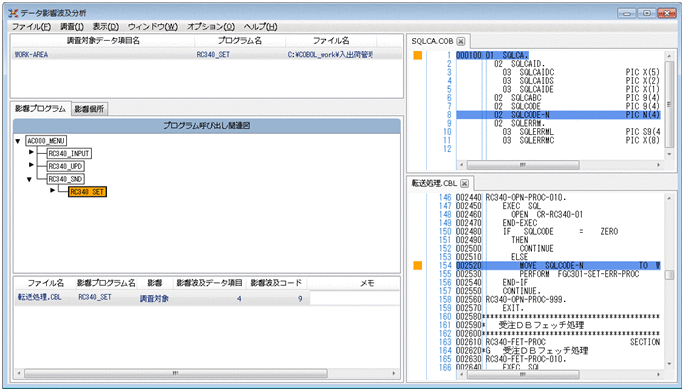
Task: Select the 01 SQLCA. line
Action: [492, 56]
